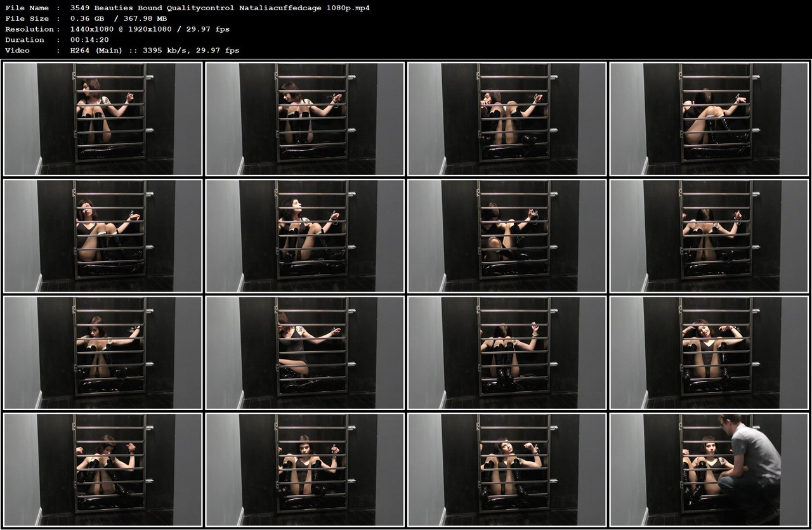
Task: Open the first thumbnail in the top row
Action: [x=103, y=119]
